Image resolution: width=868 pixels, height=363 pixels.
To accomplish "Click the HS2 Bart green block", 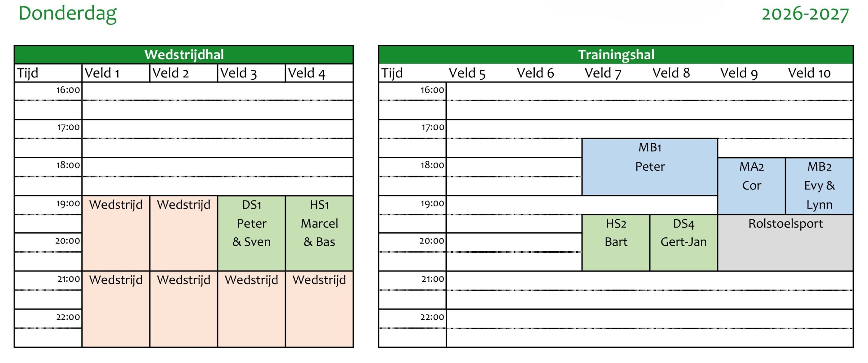I will click(616, 243).
